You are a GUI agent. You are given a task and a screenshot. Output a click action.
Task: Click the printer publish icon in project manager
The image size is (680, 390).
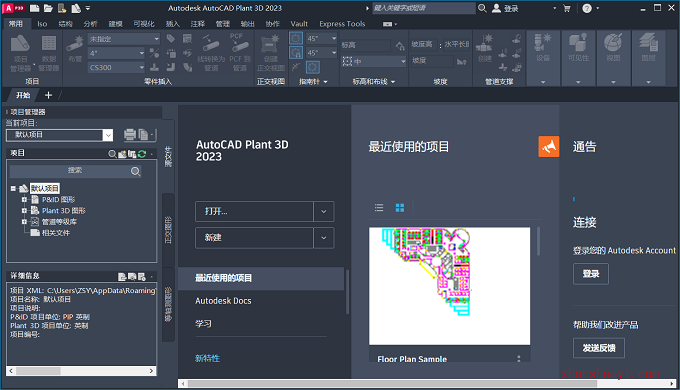pyautogui.click(x=130, y=135)
